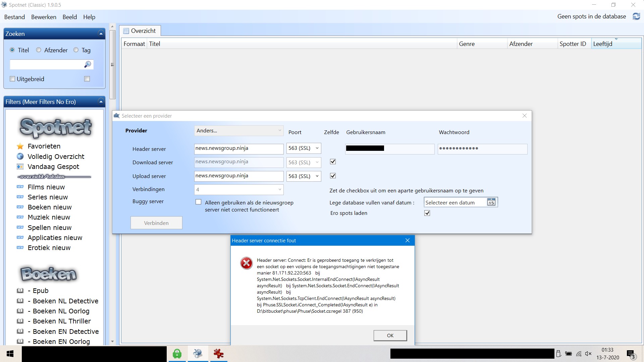Select the Titel search radio button

pyautogui.click(x=12, y=50)
